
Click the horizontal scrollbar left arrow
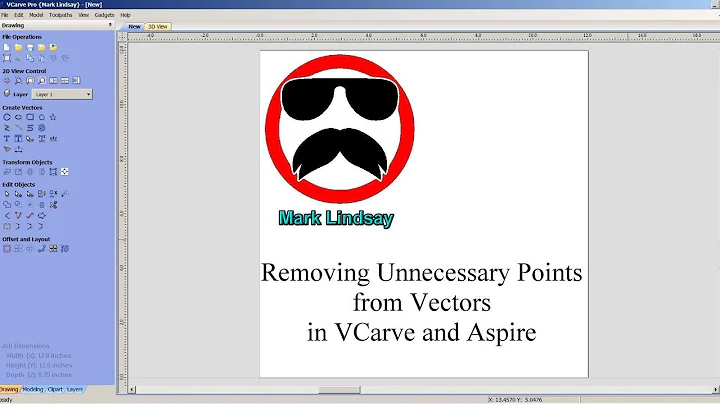132,390
